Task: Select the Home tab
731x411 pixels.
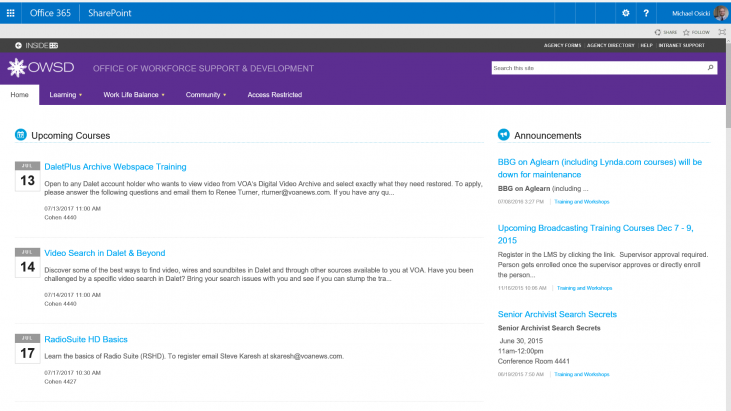Action: tap(20, 95)
